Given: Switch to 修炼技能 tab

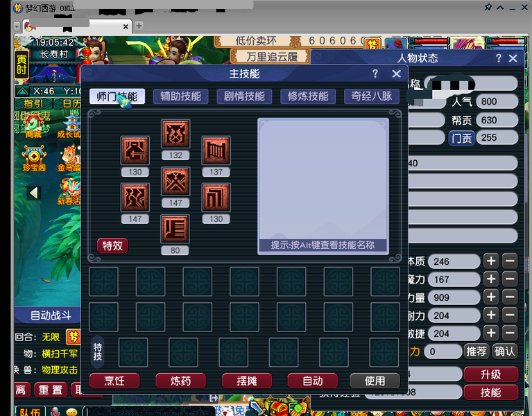Looking at the screenshot, I should coord(308,96).
